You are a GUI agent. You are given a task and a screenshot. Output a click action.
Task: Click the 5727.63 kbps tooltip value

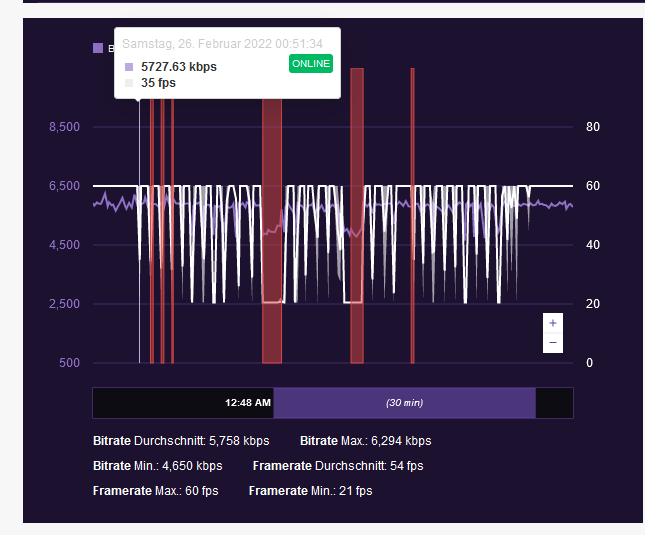179,67
